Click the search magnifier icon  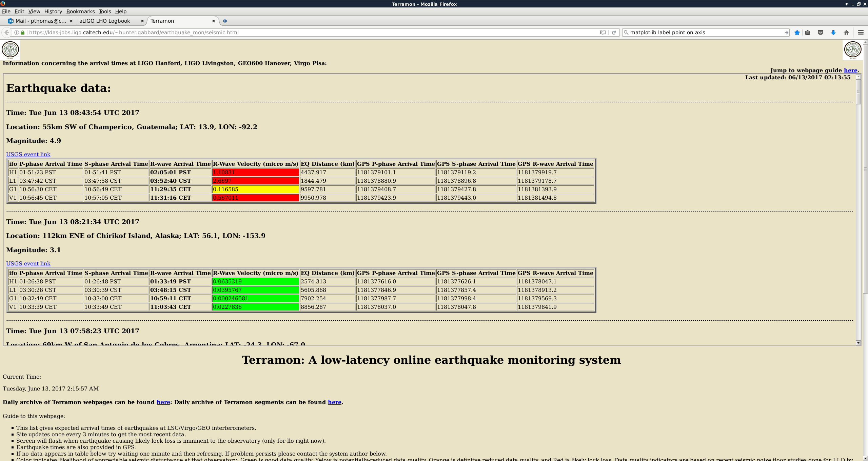(626, 33)
